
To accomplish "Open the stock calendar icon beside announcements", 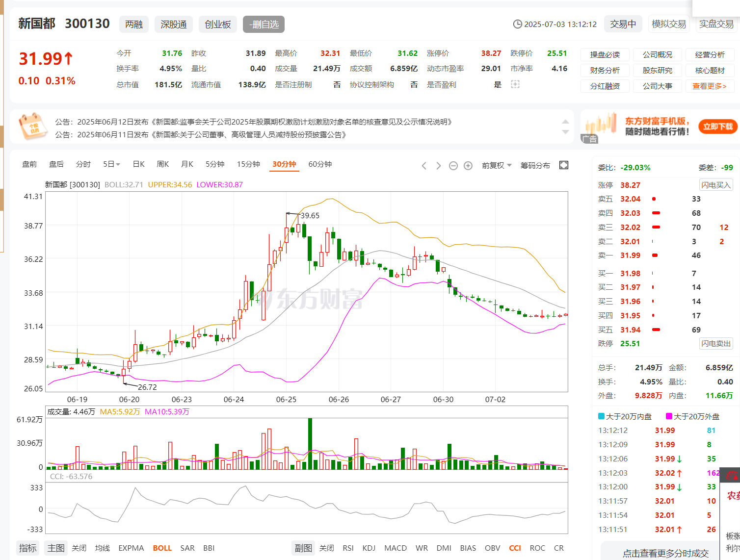I will (32, 126).
